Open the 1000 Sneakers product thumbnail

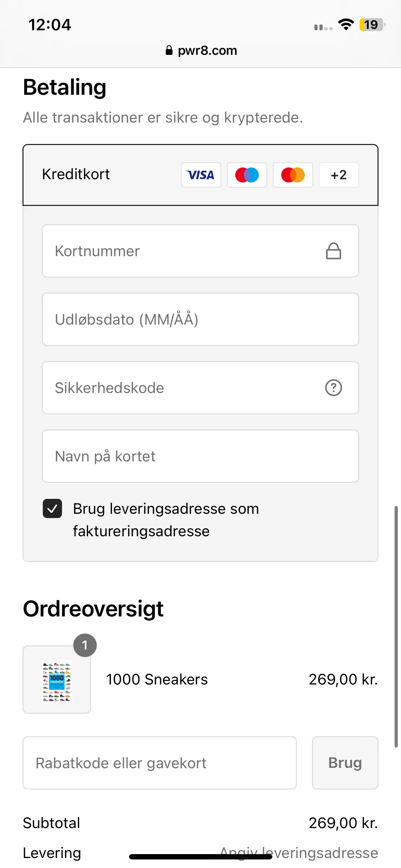[57, 680]
